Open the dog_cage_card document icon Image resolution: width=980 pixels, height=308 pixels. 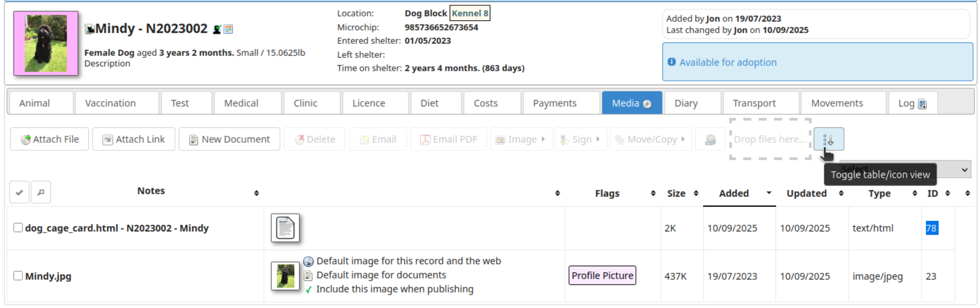(x=285, y=228)
